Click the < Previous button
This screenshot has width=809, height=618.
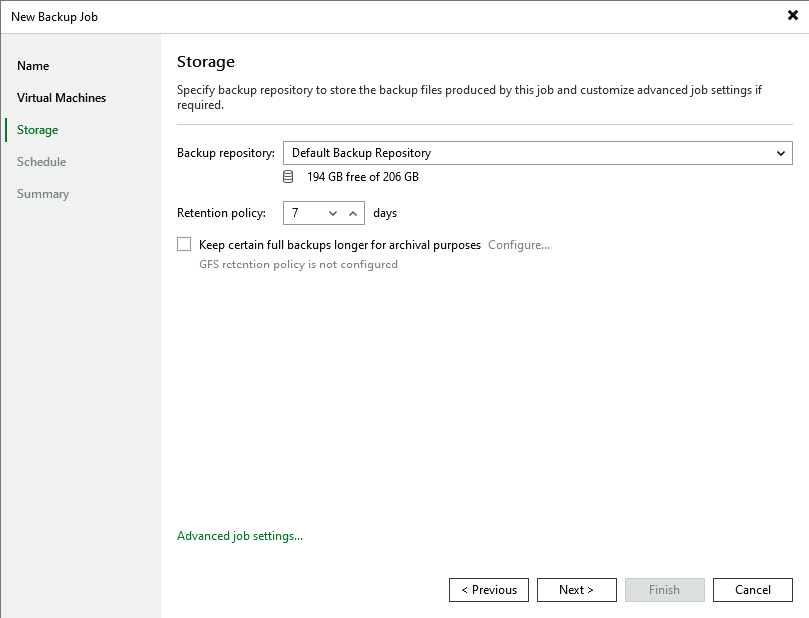click(x=489, y=590)
